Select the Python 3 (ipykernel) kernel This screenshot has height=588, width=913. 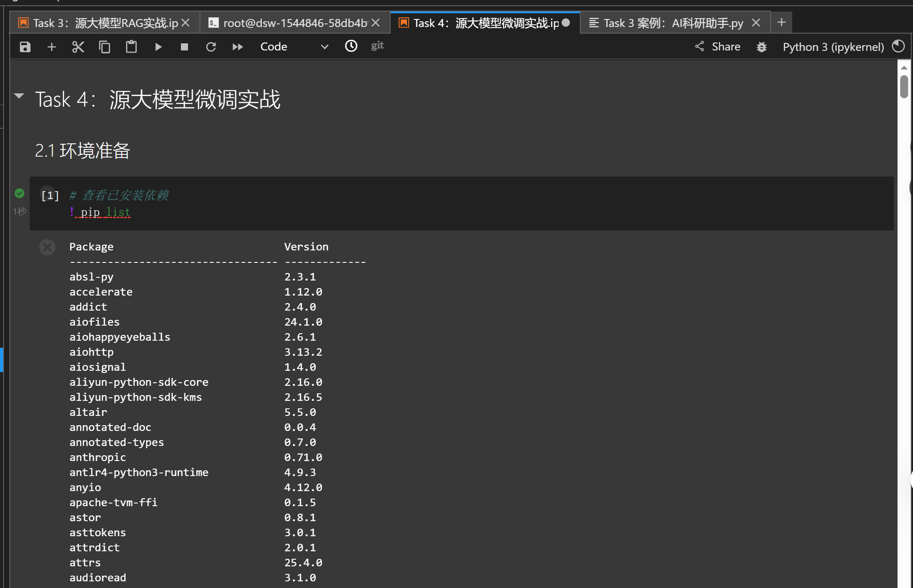pyautogui.click(x=833, y=47)
